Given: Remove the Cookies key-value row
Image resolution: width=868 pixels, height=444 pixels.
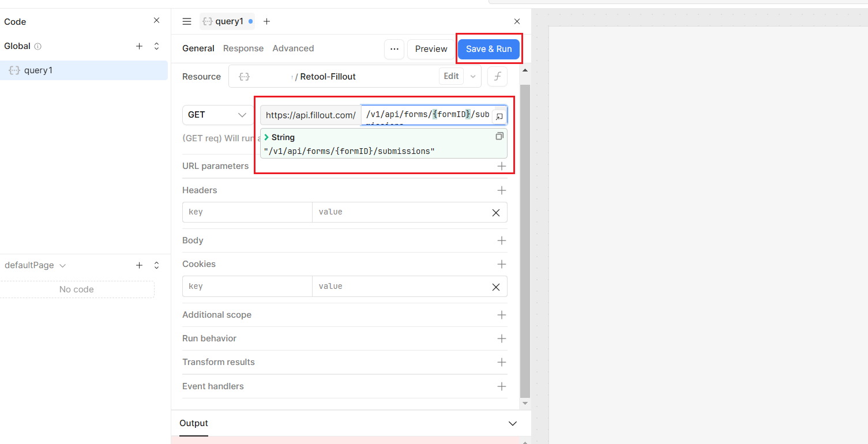Looking at the screenshot, I should 496,287.
